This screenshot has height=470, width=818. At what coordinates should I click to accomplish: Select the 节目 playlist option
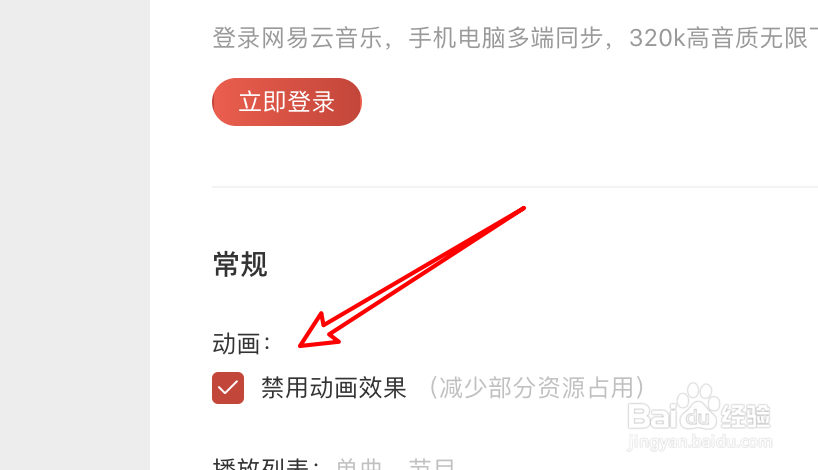coord(431,464)
